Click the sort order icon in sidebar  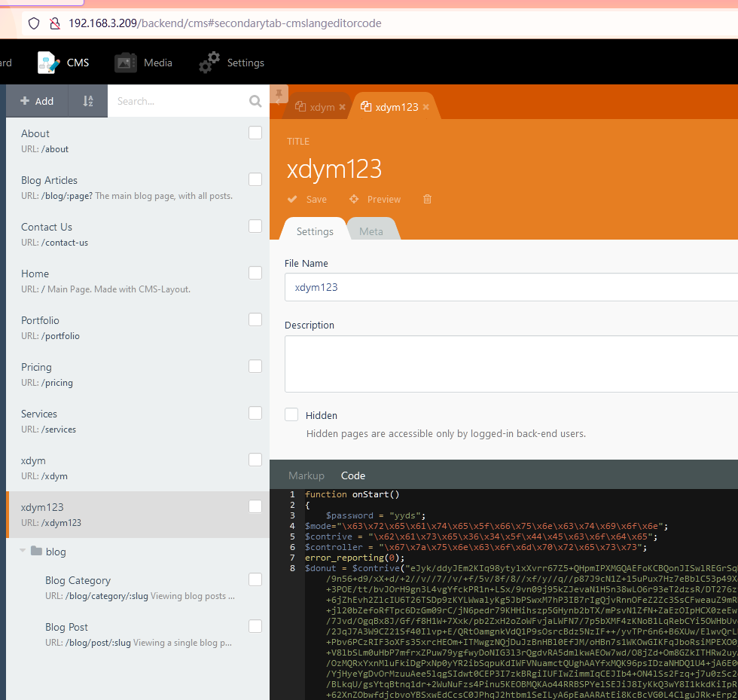click(87, 101)
